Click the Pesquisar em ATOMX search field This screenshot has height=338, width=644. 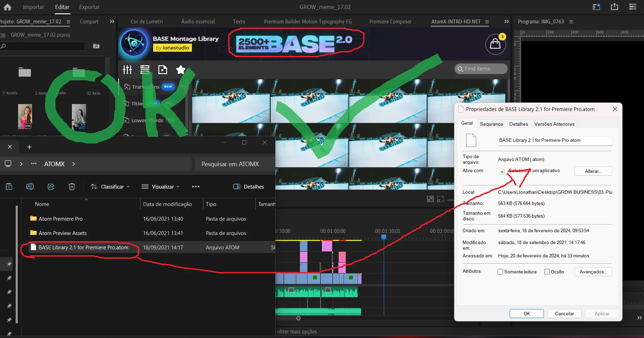tap(235, 164)
